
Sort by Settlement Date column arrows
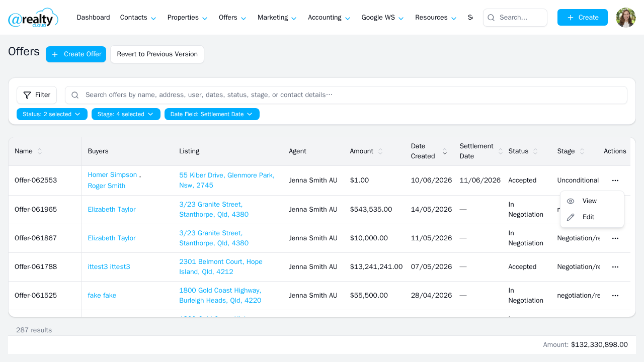coord(501,151)
